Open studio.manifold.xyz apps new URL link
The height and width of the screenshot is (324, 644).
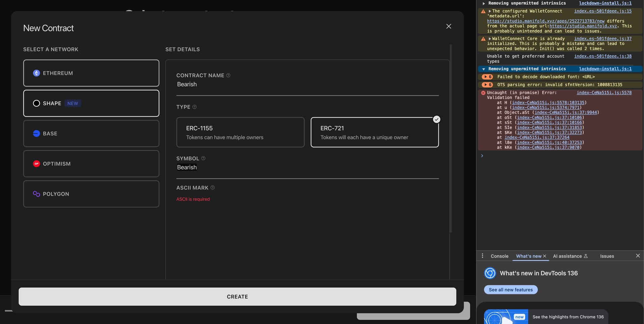tap(546, 21)
